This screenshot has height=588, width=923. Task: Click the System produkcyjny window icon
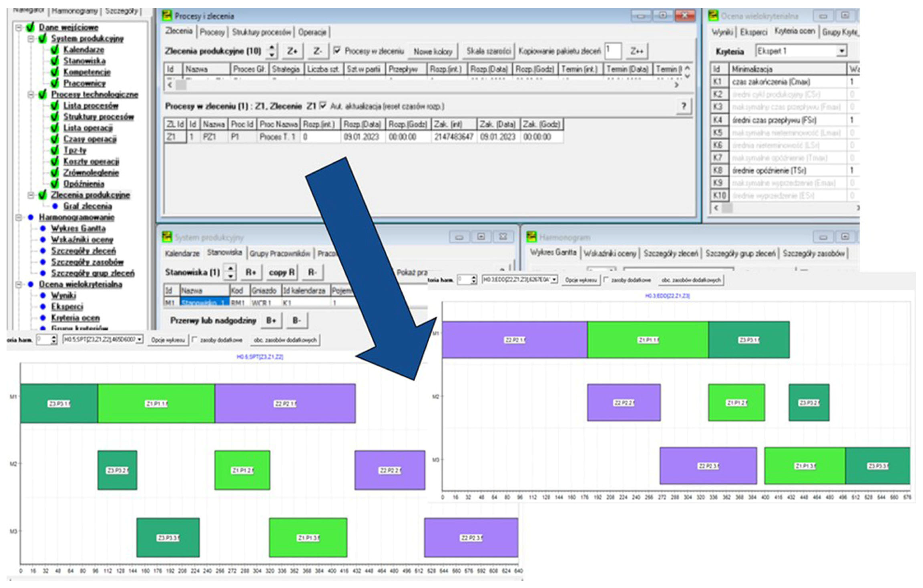(167, 237)
